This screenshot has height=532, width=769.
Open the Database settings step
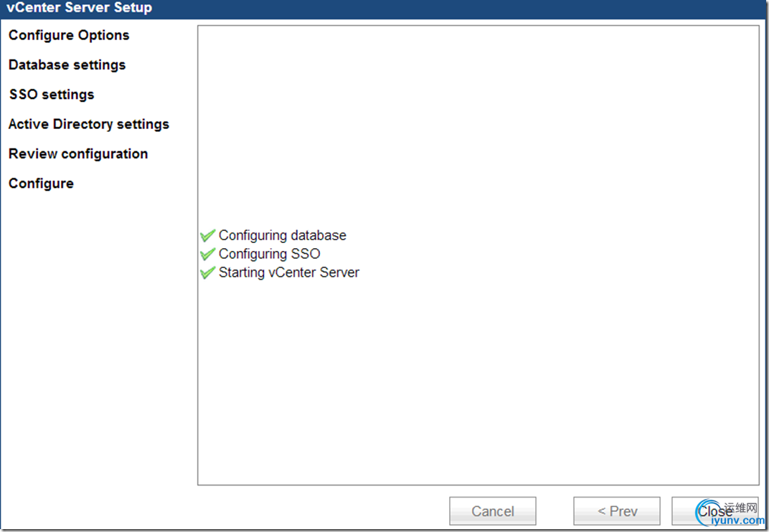67,65
